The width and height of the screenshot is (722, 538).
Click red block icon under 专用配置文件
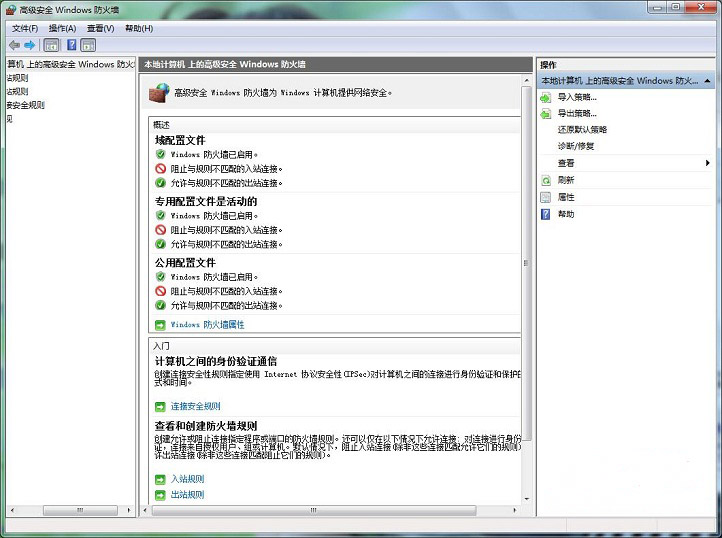pos(160,230)
